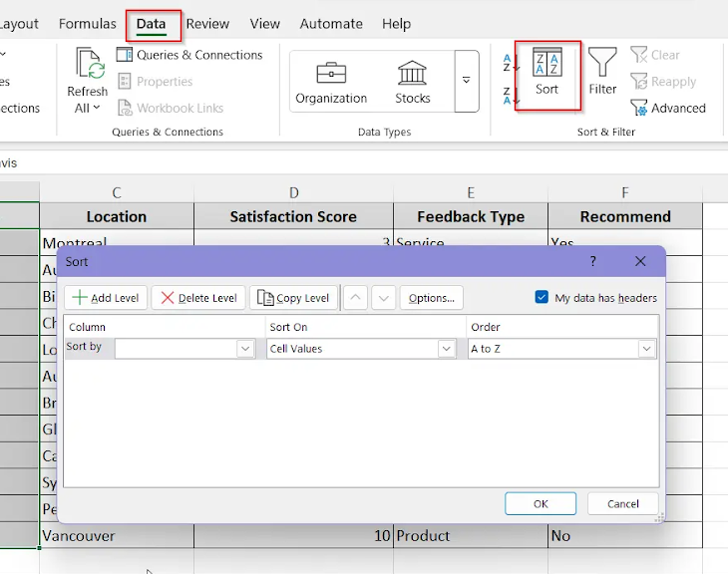
Task: Expand the Data Types gallery
Action: point(467,81)
